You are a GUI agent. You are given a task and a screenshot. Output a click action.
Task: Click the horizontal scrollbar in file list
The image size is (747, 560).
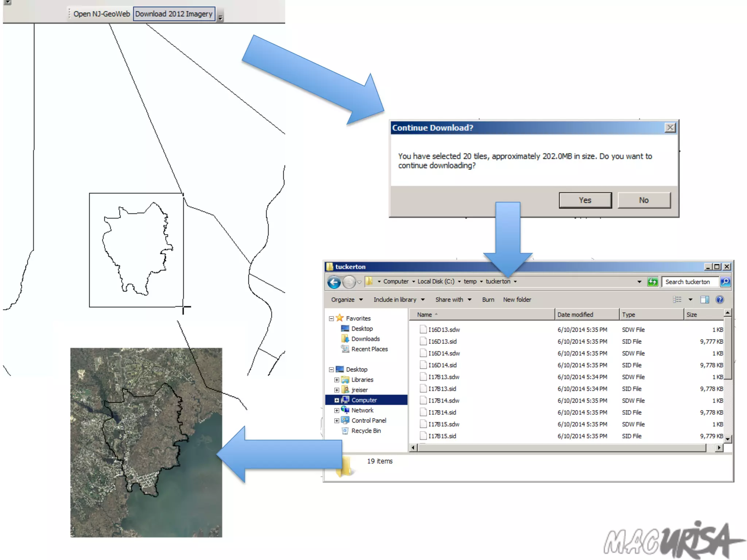(562, 448)
